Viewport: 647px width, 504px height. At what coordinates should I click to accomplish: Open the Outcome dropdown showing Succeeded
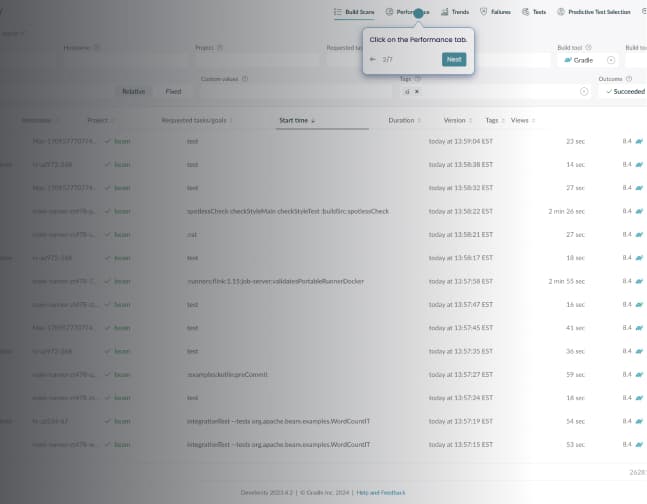tap(623, 91)
